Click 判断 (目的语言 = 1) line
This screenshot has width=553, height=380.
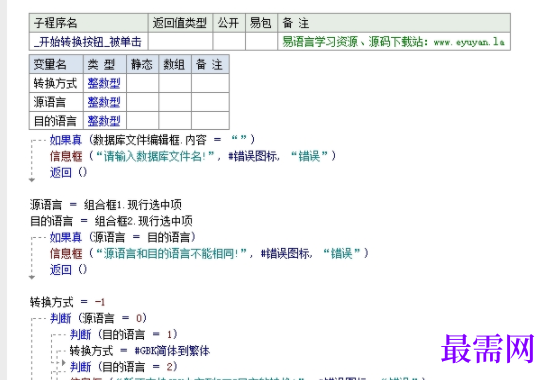[123, 334]
